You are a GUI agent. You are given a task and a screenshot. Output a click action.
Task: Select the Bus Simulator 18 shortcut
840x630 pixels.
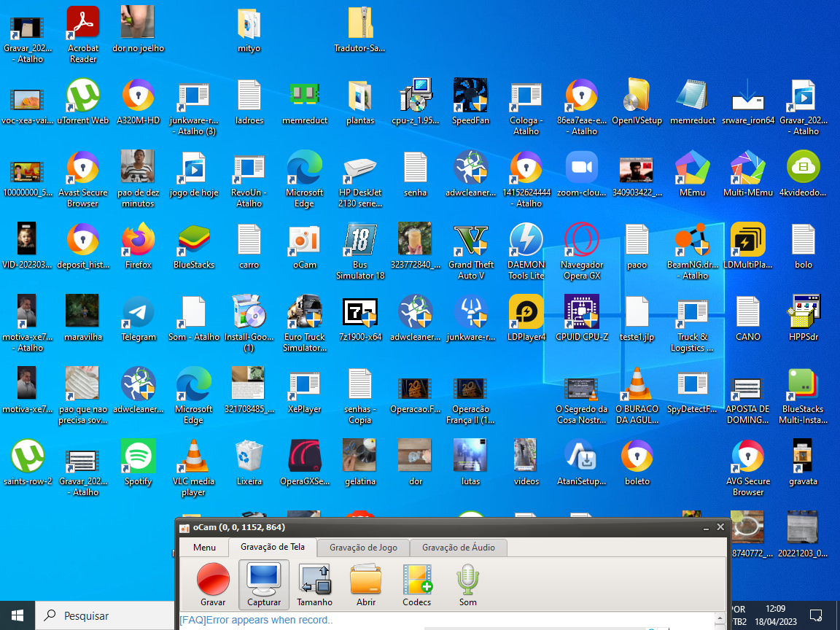tap(360, 252)
